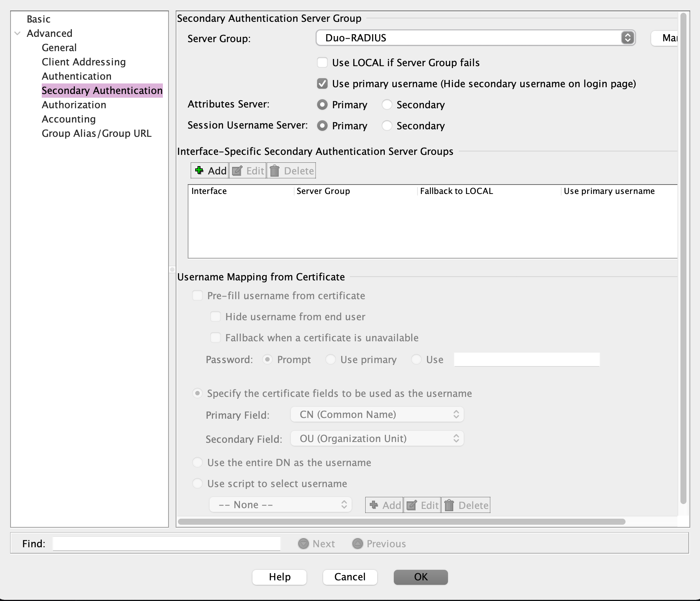Click the Previous up-arrow icon beside Find

click(x=357, y=543)
